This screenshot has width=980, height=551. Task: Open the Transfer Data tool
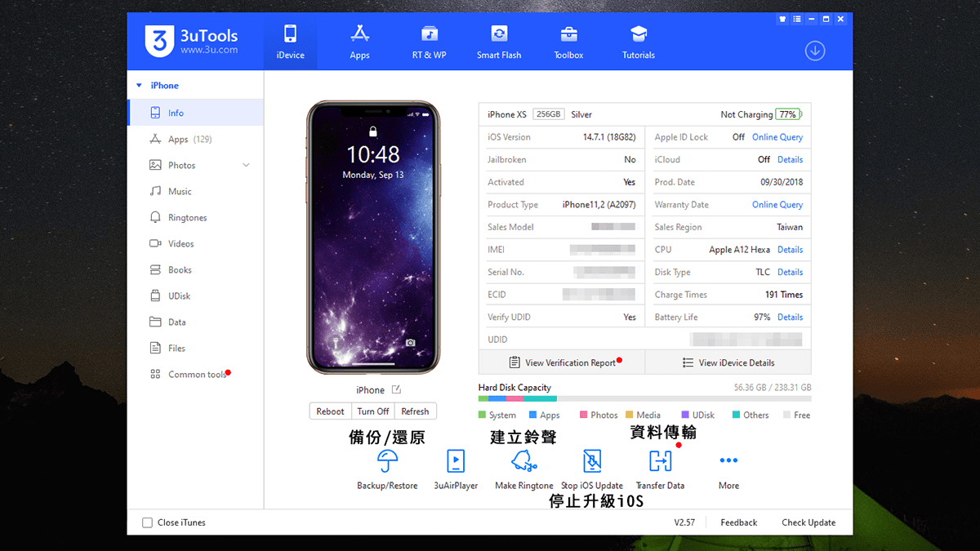click(660, 467)
